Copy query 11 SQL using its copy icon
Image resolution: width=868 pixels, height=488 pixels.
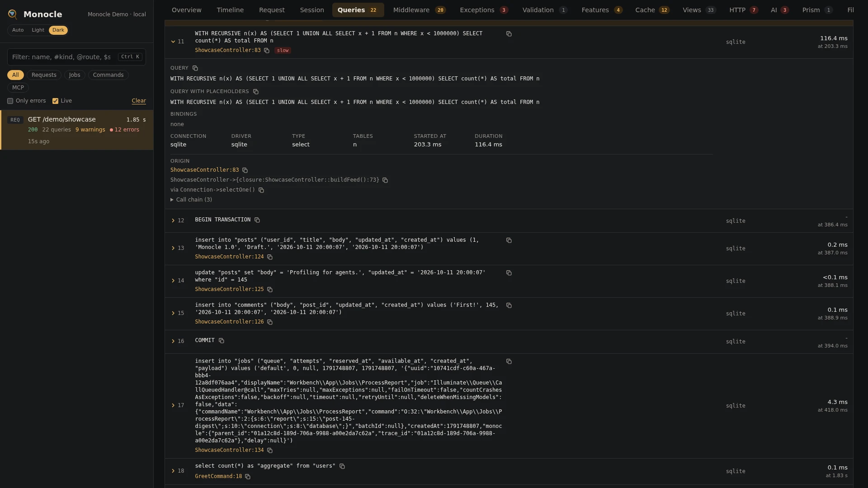tap(509, 34)
